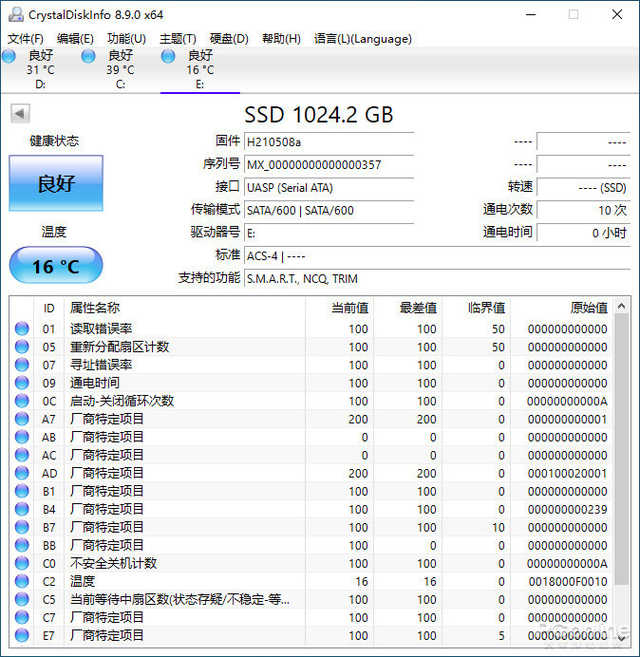Click scroll-down arrow of SMART list
The height and width of the screenshot is (657, 640).
pos(622,637)
